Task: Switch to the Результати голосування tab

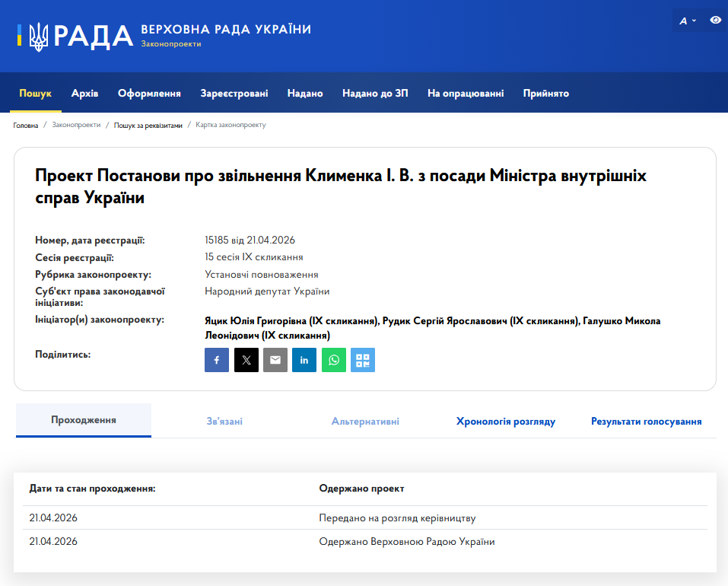Action: click(x=646, y=421)
